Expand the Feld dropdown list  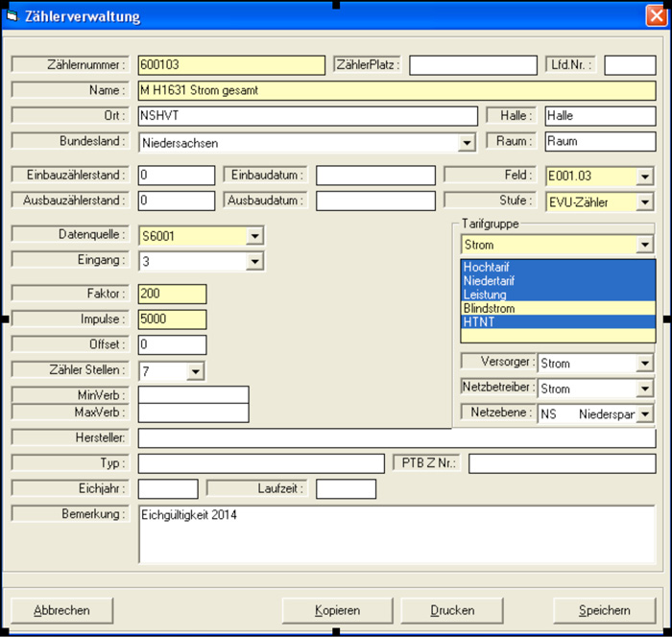pos(644,177)
